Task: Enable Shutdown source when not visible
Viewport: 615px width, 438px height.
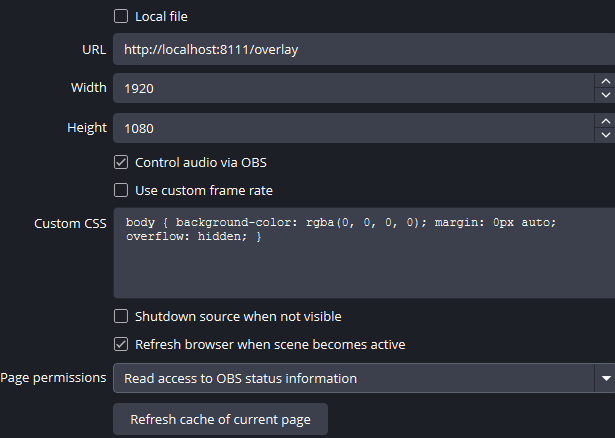Action: (x=121, y=316)
